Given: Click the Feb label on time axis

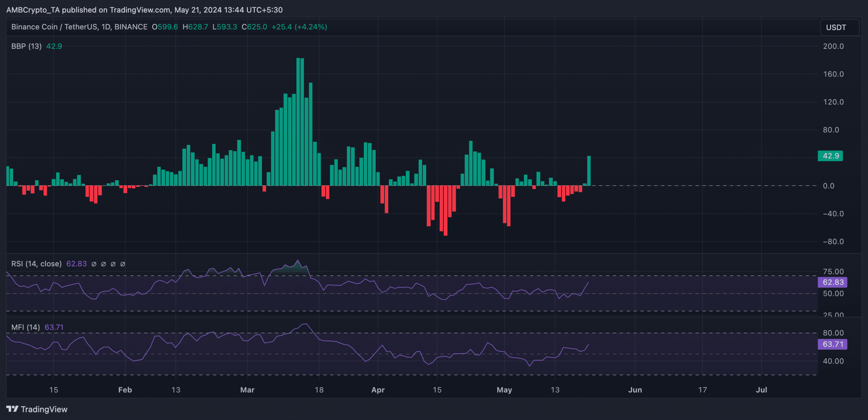Looking at the screenshot, I should pos(125,390).
